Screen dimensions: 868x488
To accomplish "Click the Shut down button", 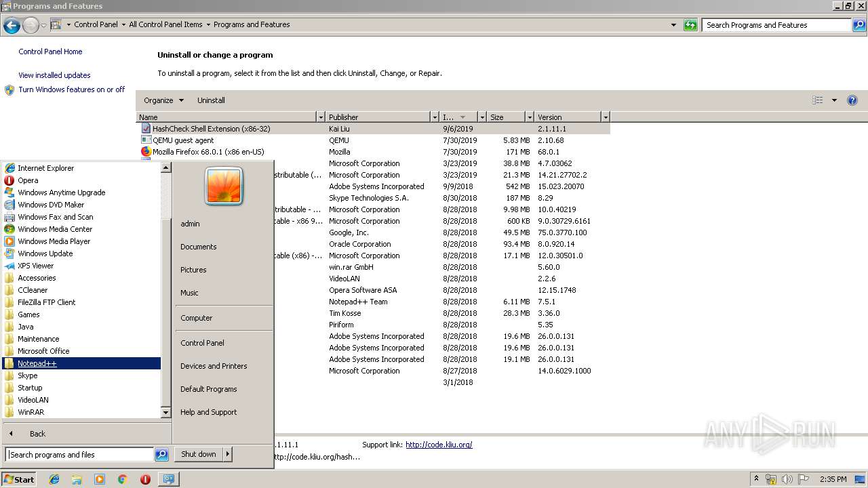I will click(199, 454).
